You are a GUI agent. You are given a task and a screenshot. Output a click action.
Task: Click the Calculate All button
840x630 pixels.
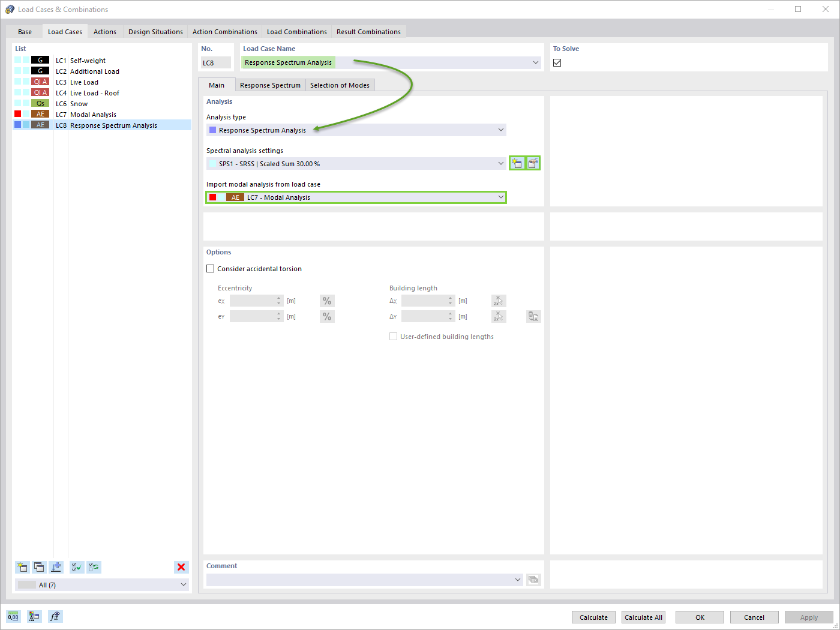[x=643, y=617]
